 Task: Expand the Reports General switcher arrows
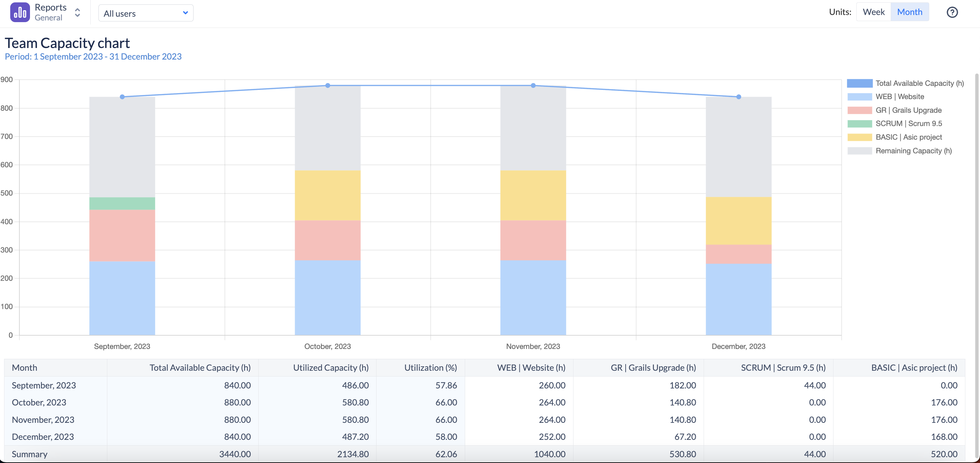(x=77, y=13)
